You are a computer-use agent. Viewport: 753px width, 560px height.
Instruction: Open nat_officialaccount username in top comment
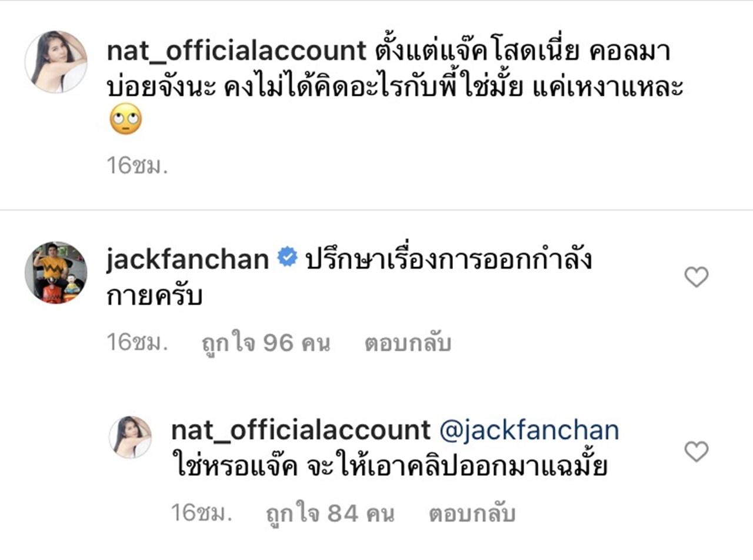tap(236, 52)
